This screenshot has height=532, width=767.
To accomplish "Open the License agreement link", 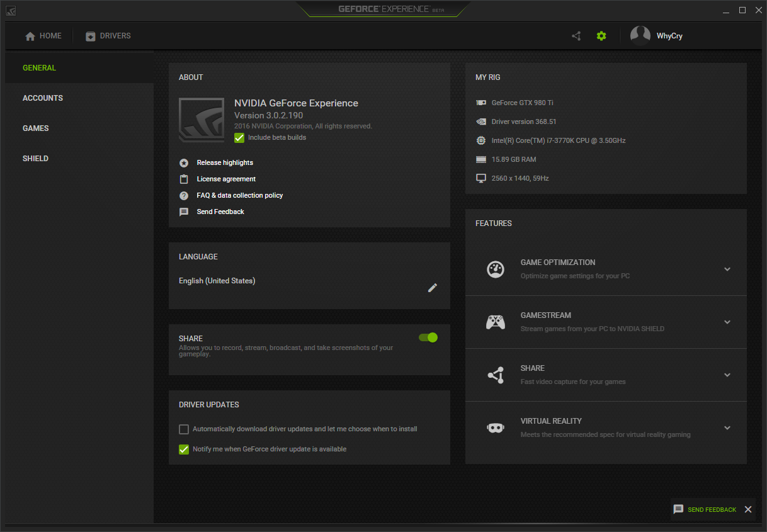I will pyautogui.click(x=226, y=179).
